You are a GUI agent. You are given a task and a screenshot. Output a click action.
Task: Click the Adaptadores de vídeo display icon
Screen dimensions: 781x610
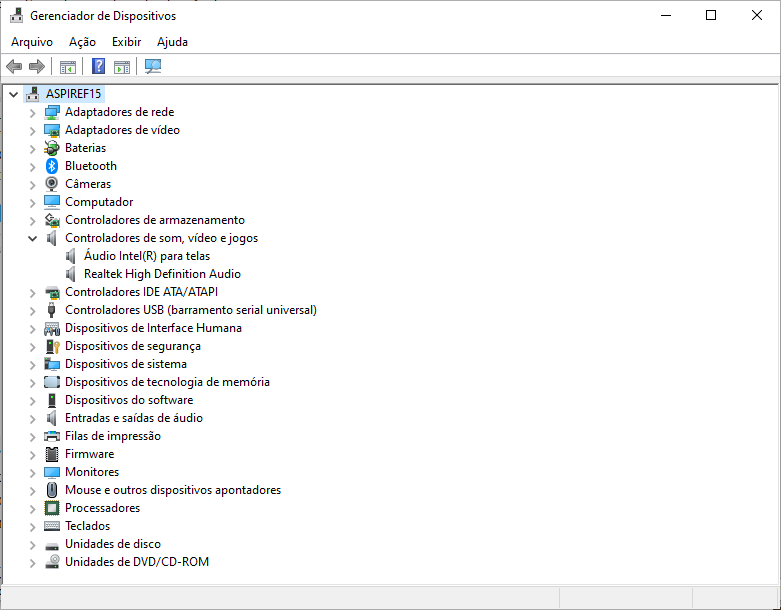point(52,130)
